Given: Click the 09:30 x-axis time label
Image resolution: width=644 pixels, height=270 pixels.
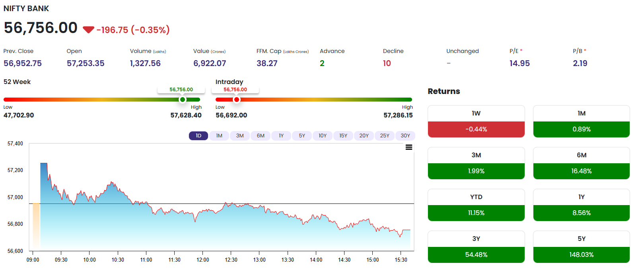Looking at the screenshot, I should coord(61,260).
